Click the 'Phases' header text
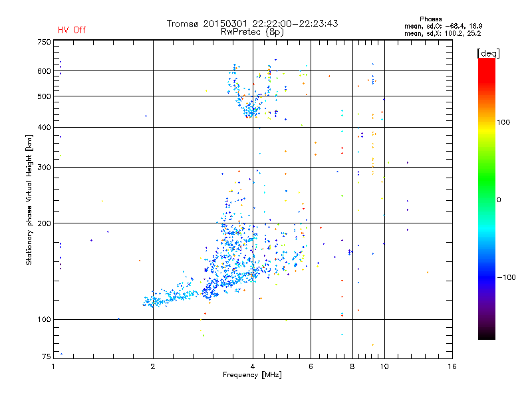This screenshot has height=399, width=532. pyautogui.click(x=430, y=19)
